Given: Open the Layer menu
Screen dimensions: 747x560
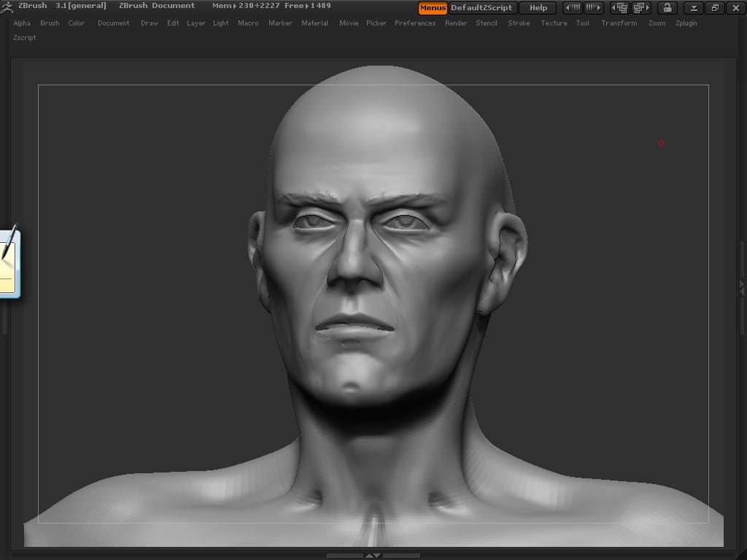Looking at the screenshot, I should 196,23.
